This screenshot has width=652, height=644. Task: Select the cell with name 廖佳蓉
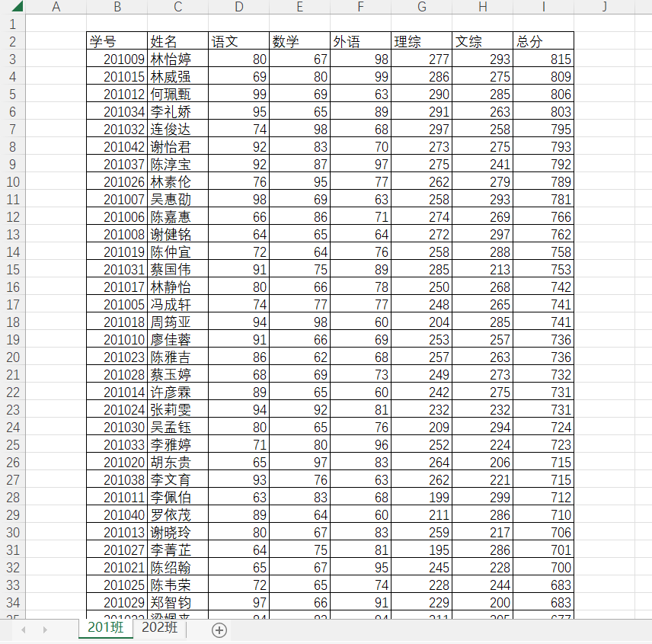click(177, 339)
